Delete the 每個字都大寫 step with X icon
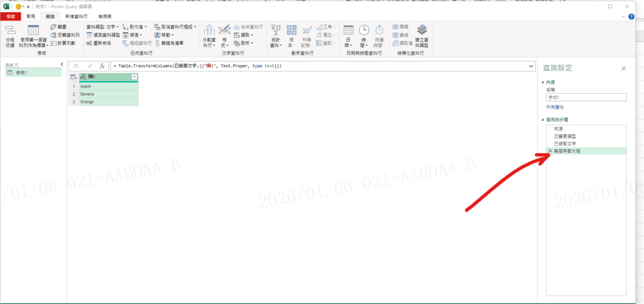The width and height of the screenshot is (644, 304). point(550,151)
